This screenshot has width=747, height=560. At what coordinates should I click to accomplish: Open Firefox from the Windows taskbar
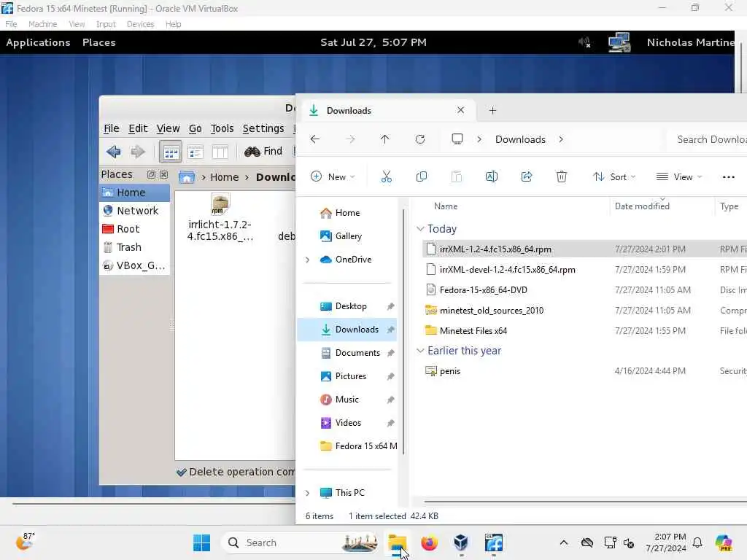[x=429, y=542]
